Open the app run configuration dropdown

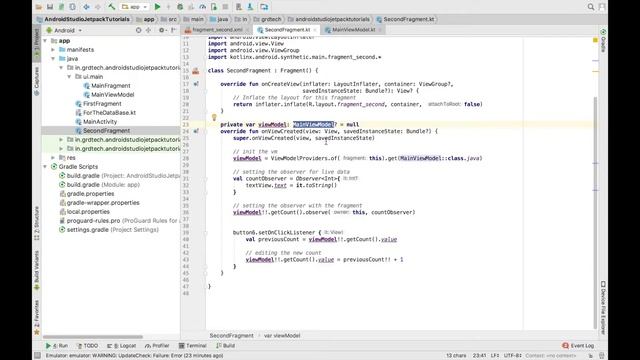134,7
